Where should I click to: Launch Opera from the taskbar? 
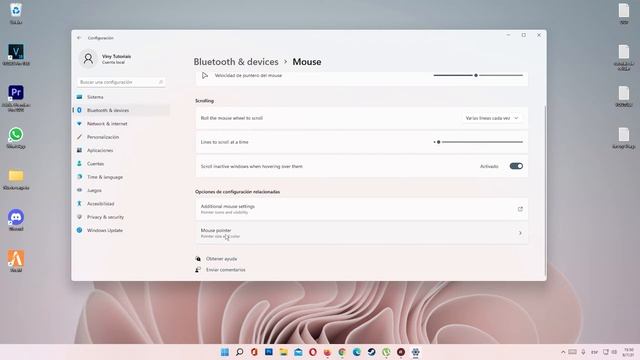[x=313, y=352]
